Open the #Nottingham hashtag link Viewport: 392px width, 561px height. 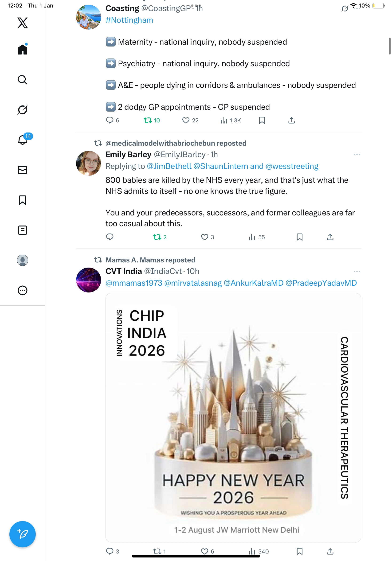pos(129,20)
